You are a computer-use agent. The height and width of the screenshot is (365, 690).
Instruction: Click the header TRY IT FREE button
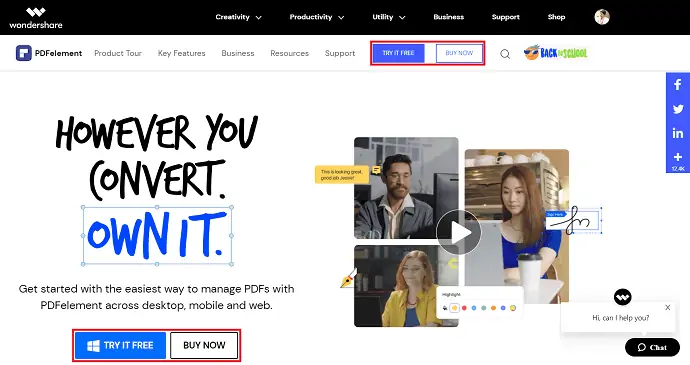[x=398, y=53]
